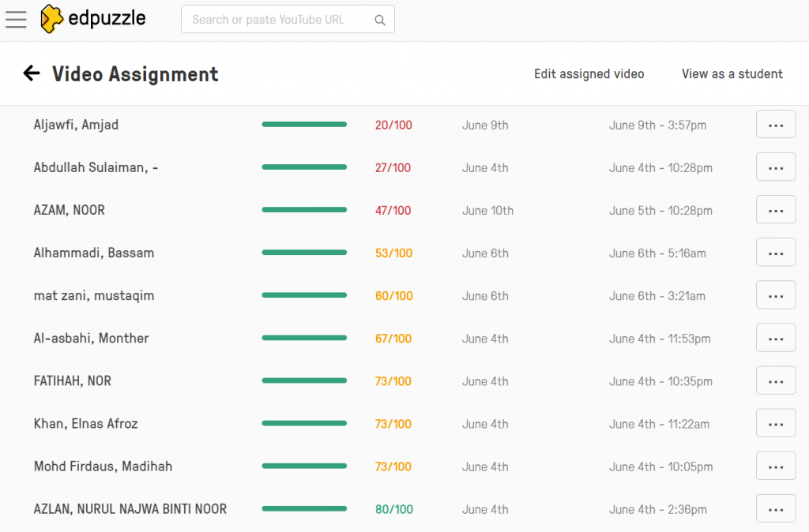The height and width of the screenshot is (532, 809).
Task: Select the 80/100 grade for AZLAN
Action: 393,509
